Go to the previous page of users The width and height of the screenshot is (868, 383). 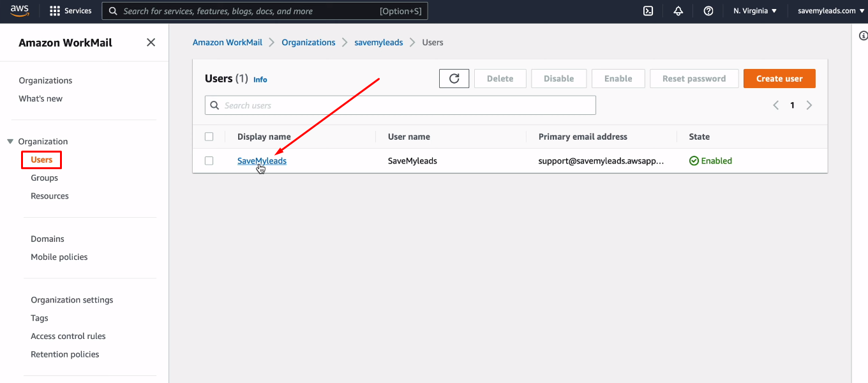(776, 105)
